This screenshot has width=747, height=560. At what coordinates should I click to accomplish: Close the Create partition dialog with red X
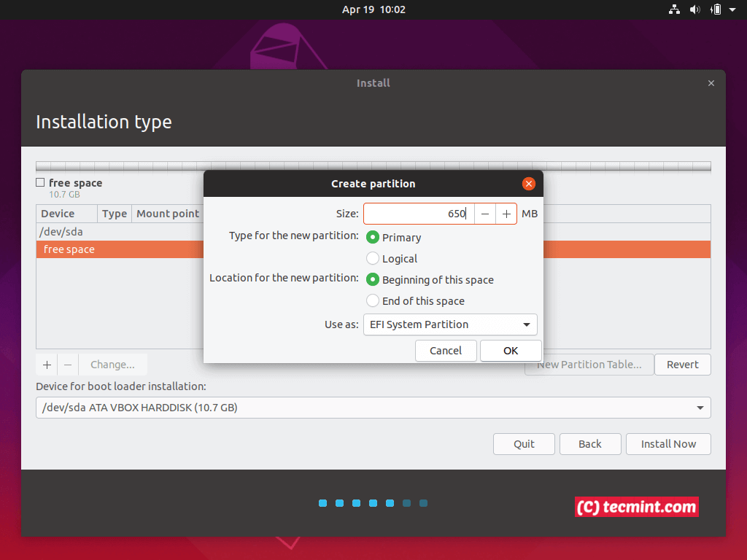coord(528,183)
